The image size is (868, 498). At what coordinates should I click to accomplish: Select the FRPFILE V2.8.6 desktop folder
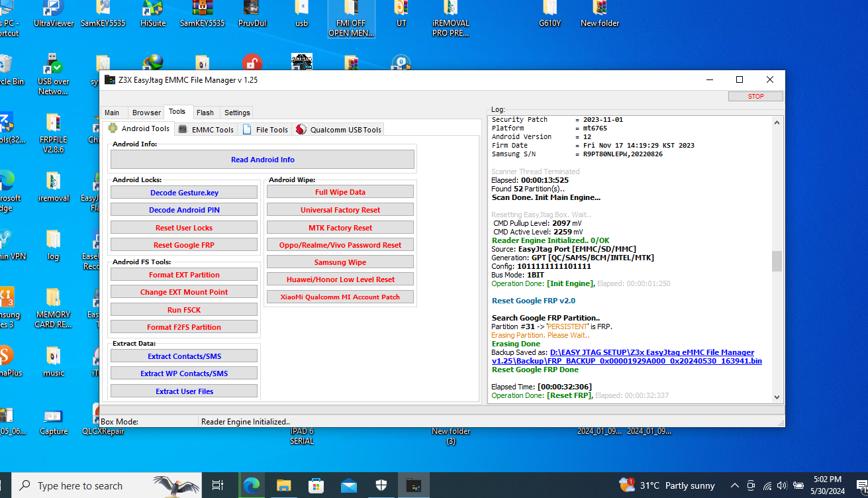[54, 133]
